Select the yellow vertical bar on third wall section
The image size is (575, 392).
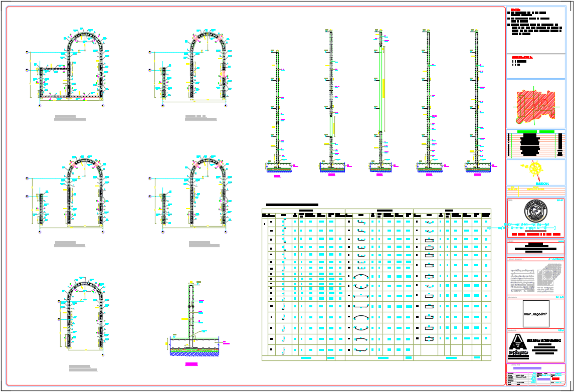[x=384, y=88]
